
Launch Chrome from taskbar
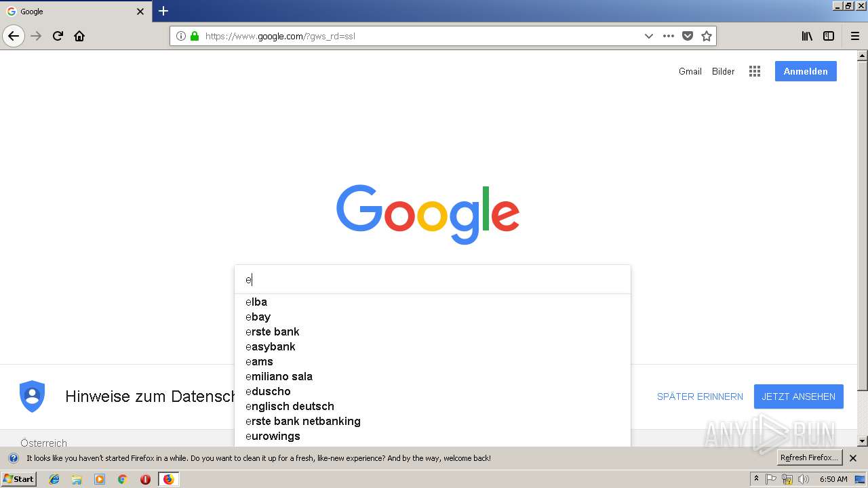[122, 479]
